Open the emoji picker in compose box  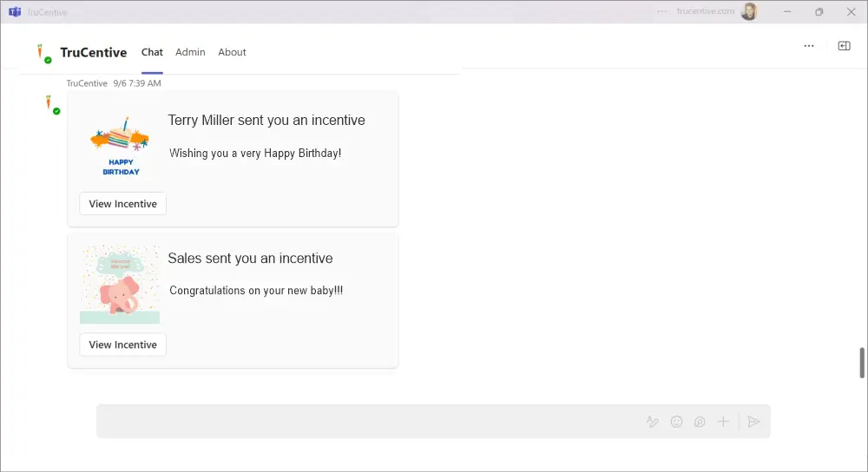(x=676, y=422)
